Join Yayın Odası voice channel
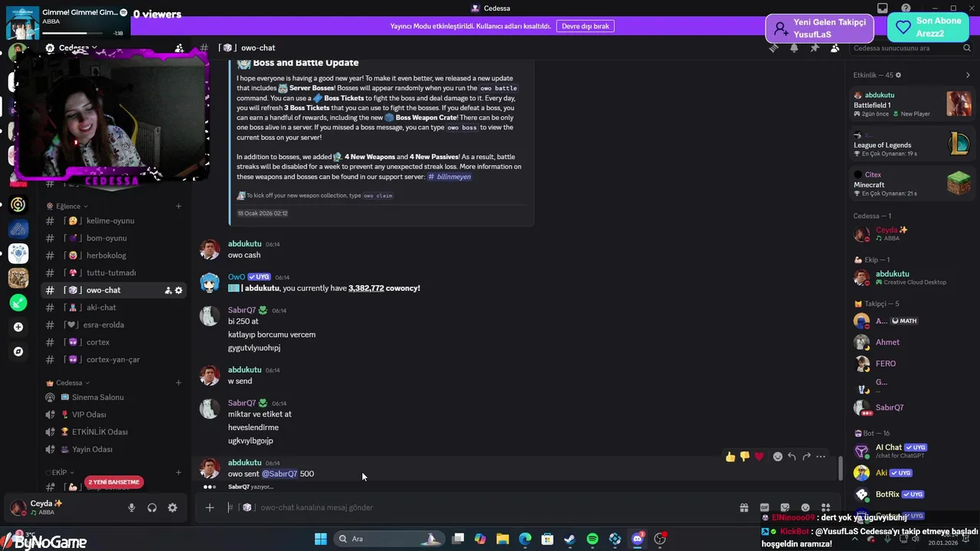 pyautogui.click(x=113, y=449)
